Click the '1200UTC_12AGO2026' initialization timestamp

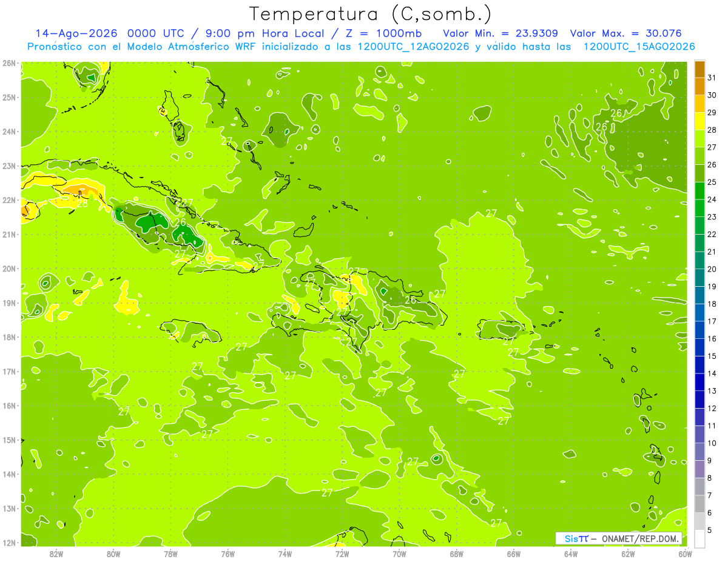413,47
